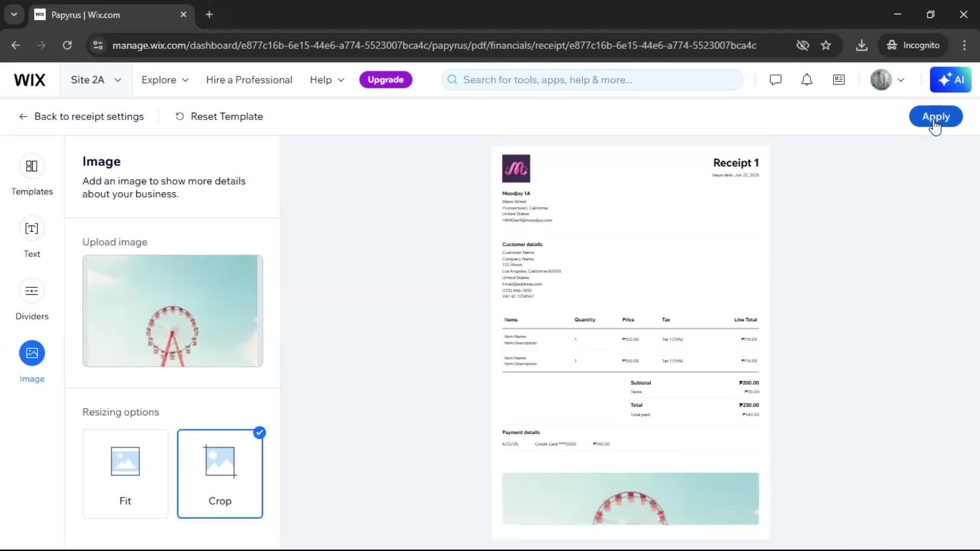The width and height of the screenshot is (980, 551).
Task: Open the notifications bell
Action: pyautogui.click(x=806, y=80)
